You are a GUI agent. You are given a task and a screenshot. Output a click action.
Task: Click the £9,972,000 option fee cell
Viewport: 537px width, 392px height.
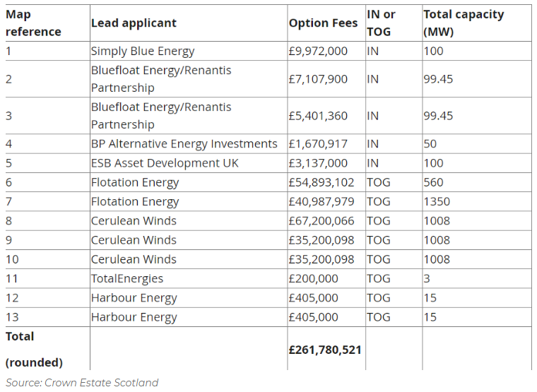318,51
